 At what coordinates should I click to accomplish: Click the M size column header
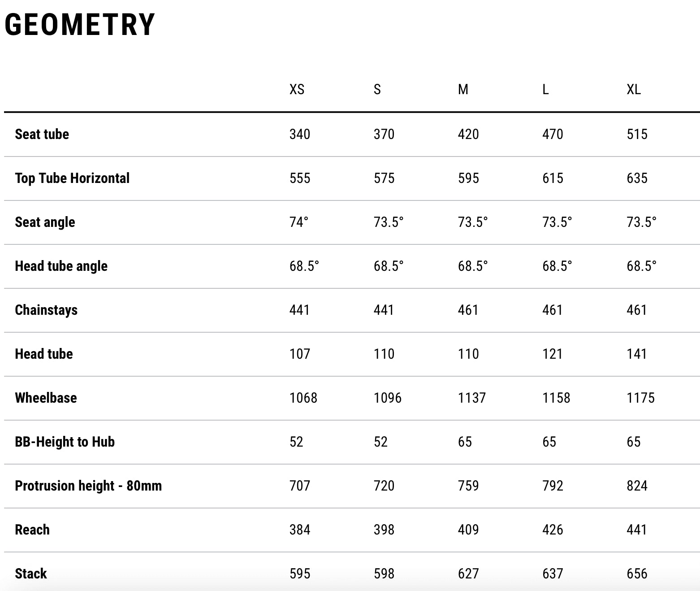(x=463, y=90)
